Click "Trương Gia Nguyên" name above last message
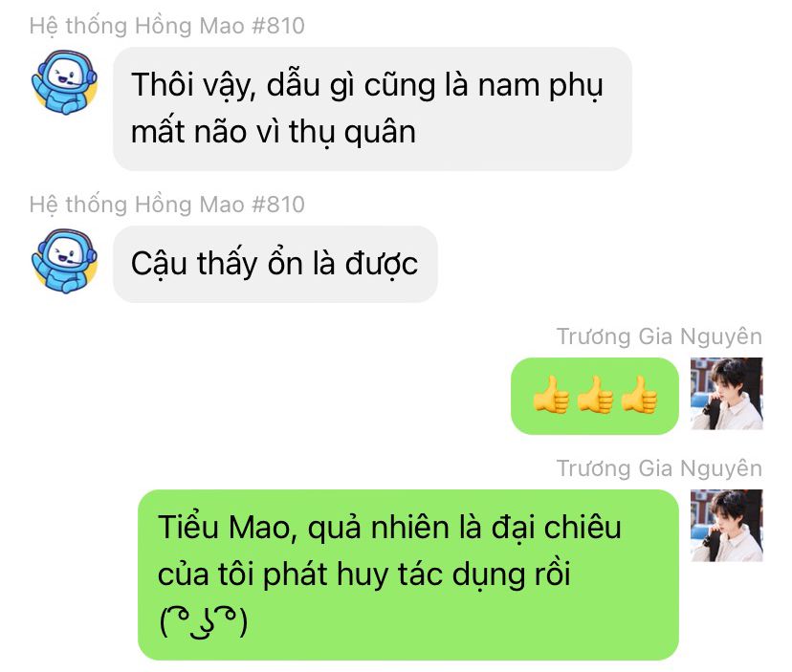792x672 pixels. click(659, 468)
